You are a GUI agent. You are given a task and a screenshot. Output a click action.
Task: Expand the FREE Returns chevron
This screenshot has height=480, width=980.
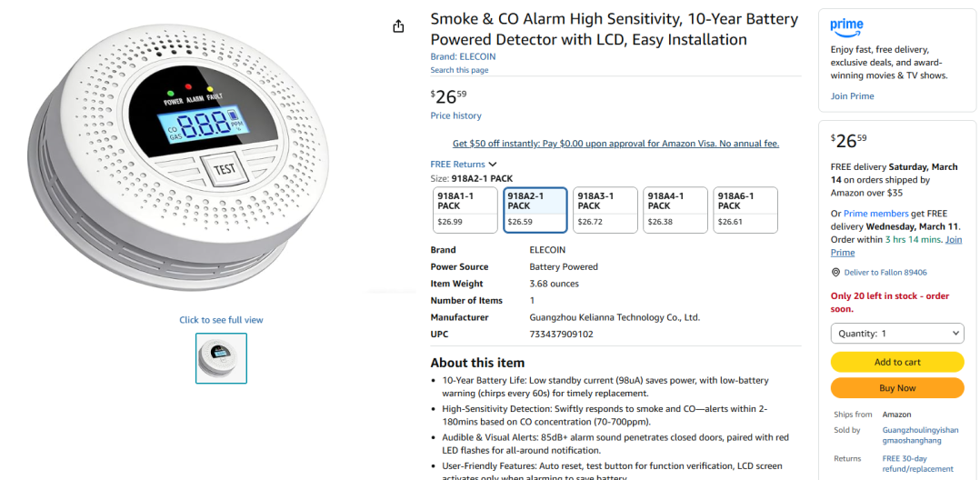(x=493, y=165)
